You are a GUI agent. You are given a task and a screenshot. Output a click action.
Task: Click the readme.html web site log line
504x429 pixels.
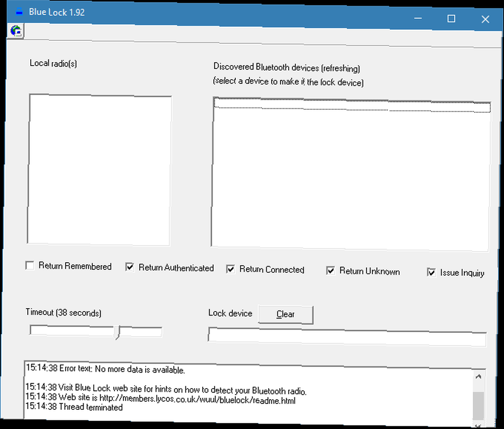[x=160, y=399]
